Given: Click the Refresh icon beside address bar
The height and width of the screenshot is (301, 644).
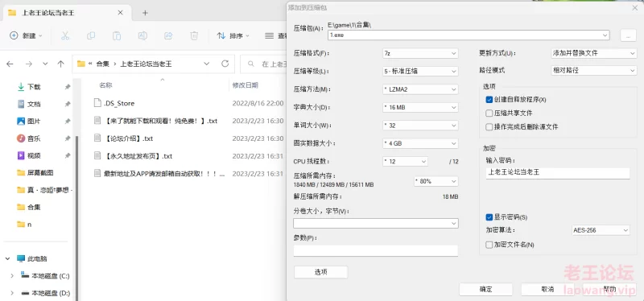Looking at the screenshot, I should tap(225, 64).
